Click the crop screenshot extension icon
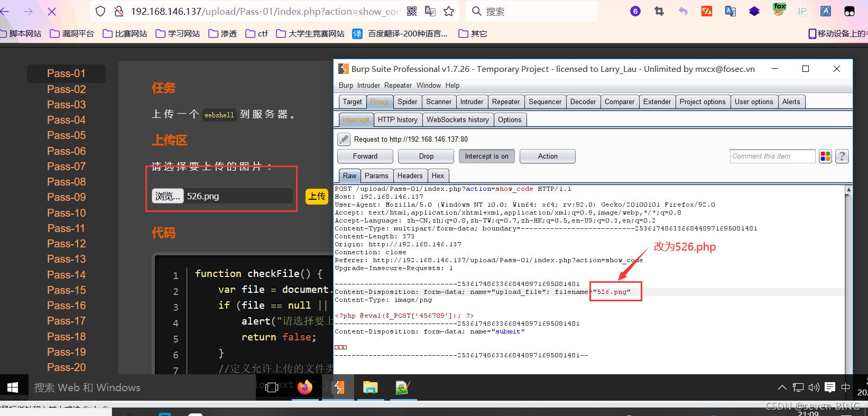Image resolution: width=868 pixels, height=416 pixels. point(659,11)
